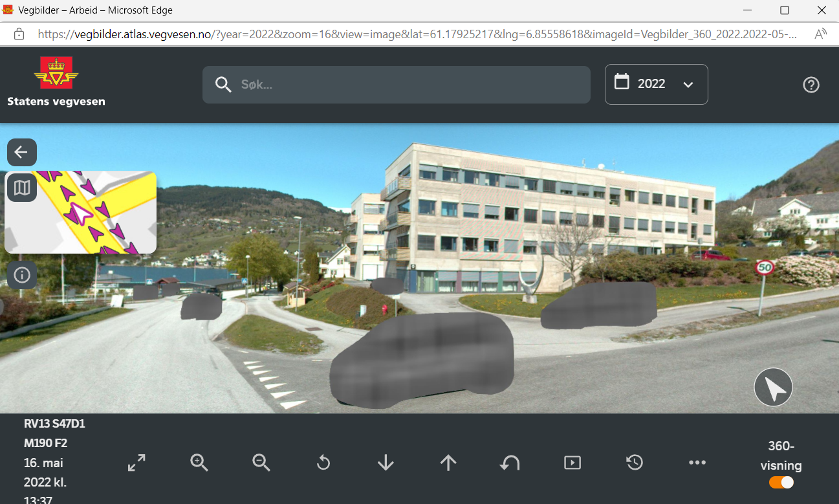Zoom in on the roadside image

pos(199,462)
